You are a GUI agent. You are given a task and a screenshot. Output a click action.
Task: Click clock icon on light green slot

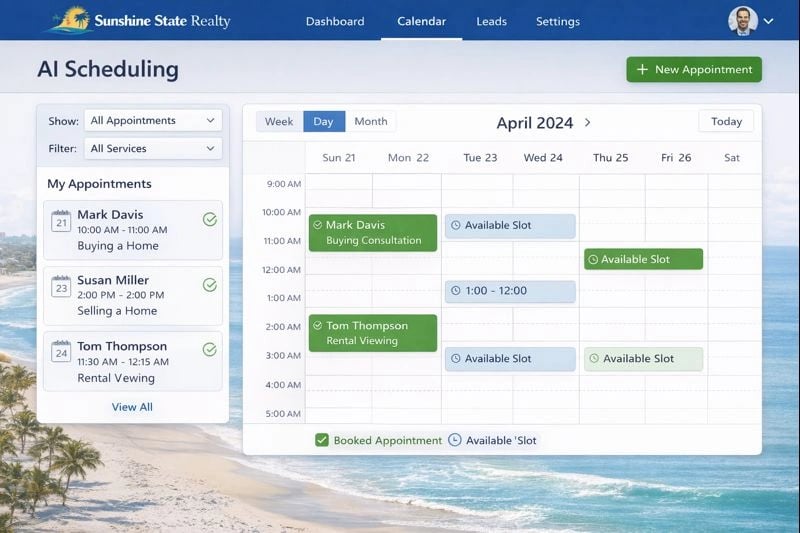click(594, 359)
